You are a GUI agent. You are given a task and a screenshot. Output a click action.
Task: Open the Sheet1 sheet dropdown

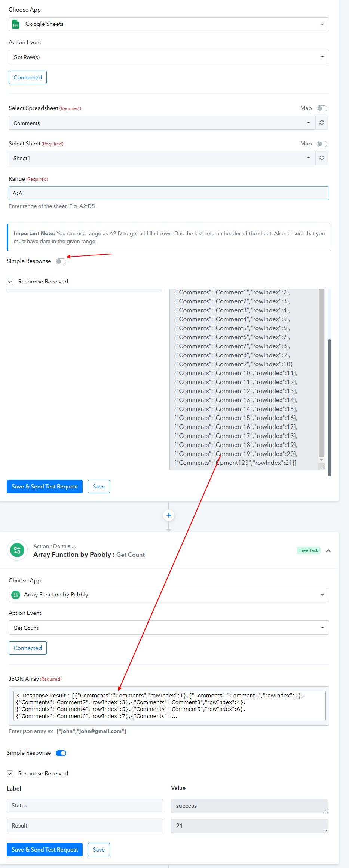point(162,158)
